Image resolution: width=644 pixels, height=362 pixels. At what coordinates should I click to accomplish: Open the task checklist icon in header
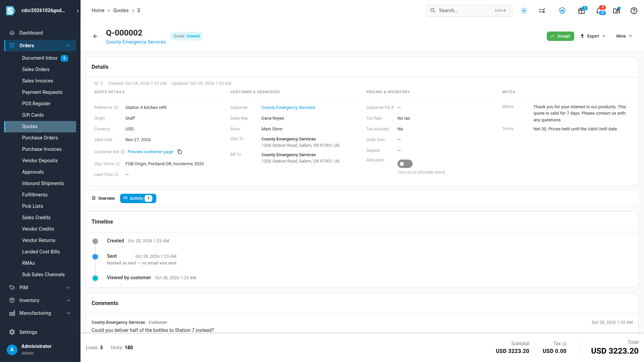pos(542,11)
